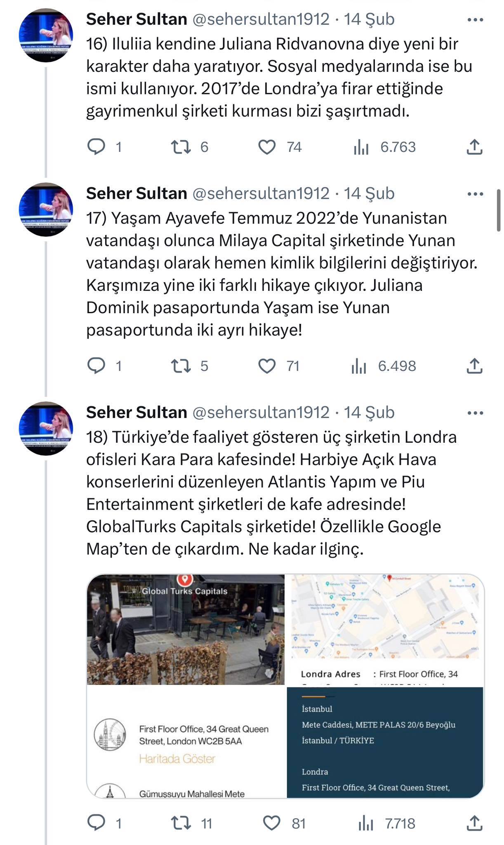Like tweet 18 with 81 likes

[x=272, y=823]
